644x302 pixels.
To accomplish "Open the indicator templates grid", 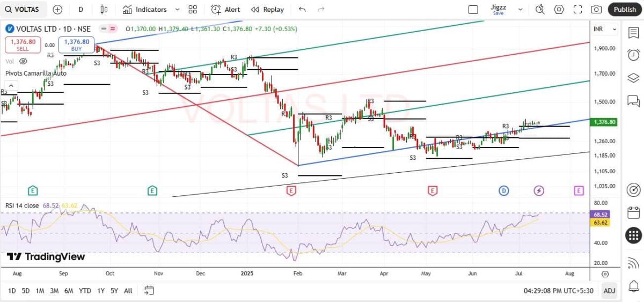I will point(193,9).
